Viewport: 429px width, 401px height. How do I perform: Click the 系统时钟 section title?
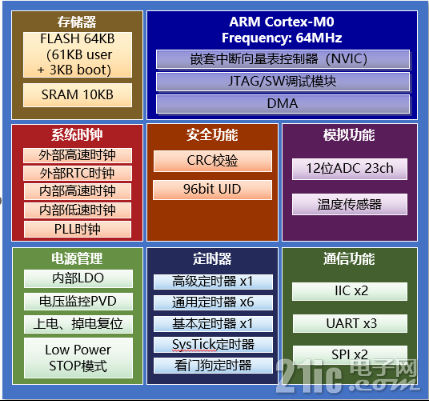click(x=77, y=135)
